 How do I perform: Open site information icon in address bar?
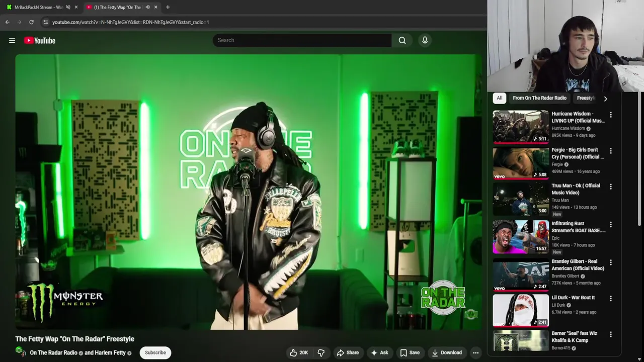click(x=46, y=22)
